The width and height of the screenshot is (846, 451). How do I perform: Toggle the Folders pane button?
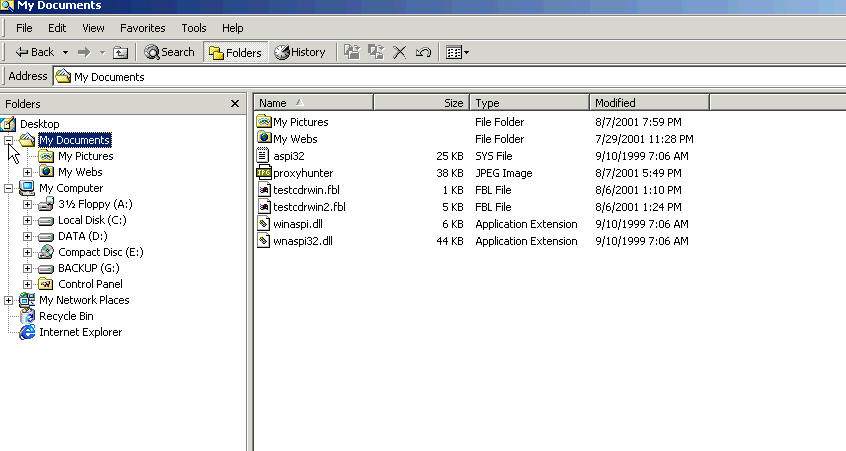point(235,52)
